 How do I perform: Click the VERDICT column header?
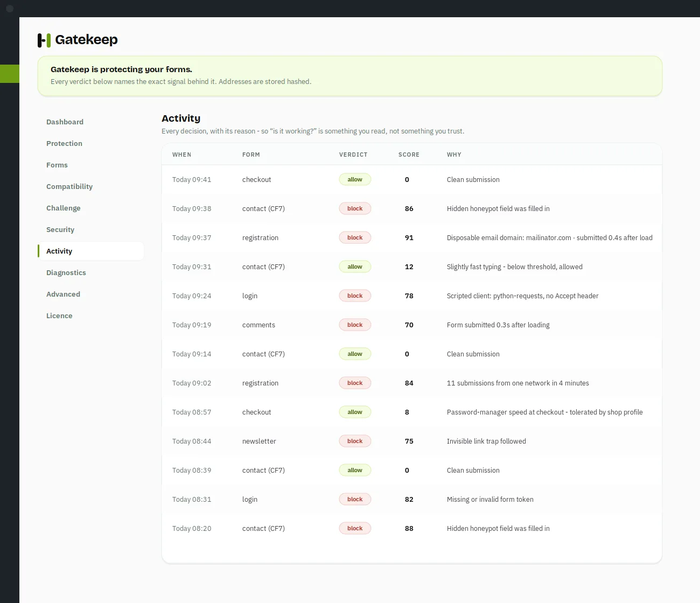(353, 155)
